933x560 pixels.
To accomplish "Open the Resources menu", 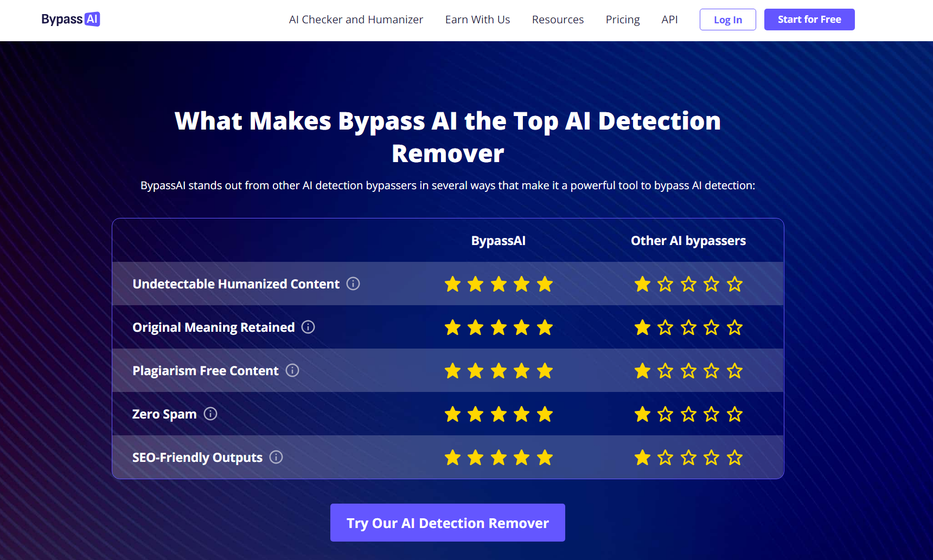I will 558,20.
